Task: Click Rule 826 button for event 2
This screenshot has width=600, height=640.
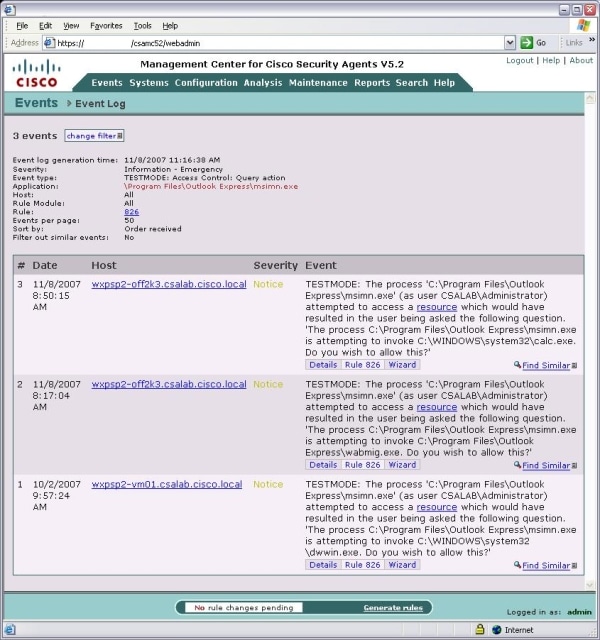Action: 362,464
